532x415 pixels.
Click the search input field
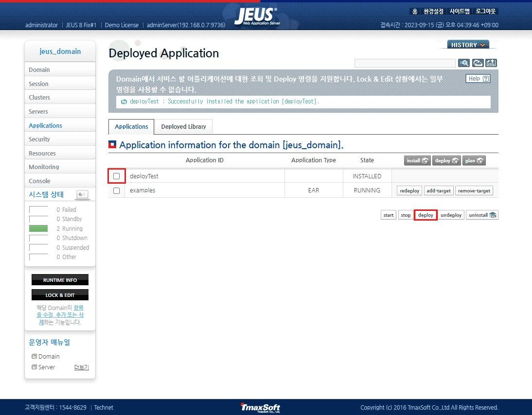pyautogui.click(x=405, y=63)
